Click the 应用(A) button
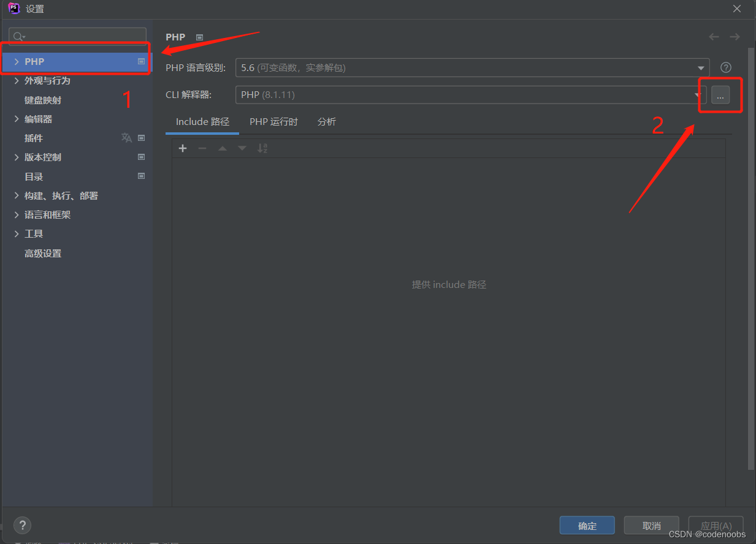 [716, 526]
